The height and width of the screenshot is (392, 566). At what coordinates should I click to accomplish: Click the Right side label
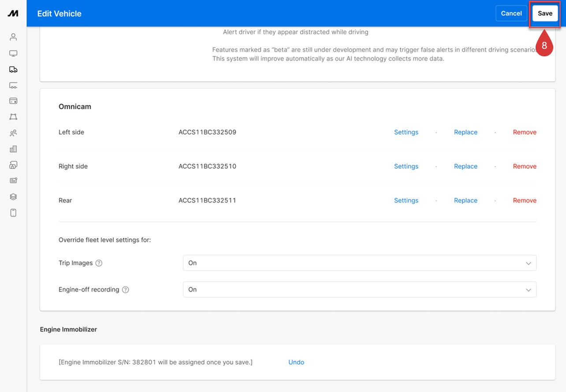(73, 166)
